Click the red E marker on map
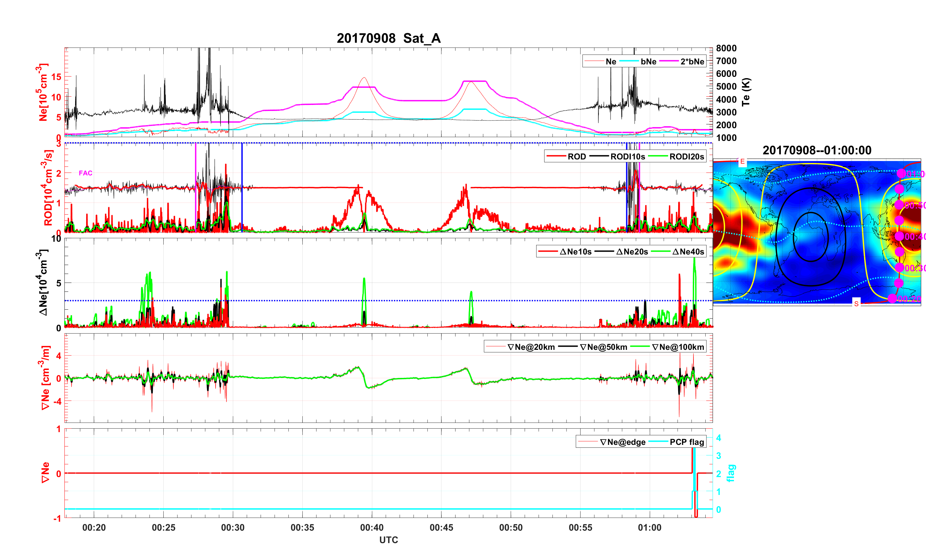The width and height of the screenshot is (926, 560). click(742, 162)
